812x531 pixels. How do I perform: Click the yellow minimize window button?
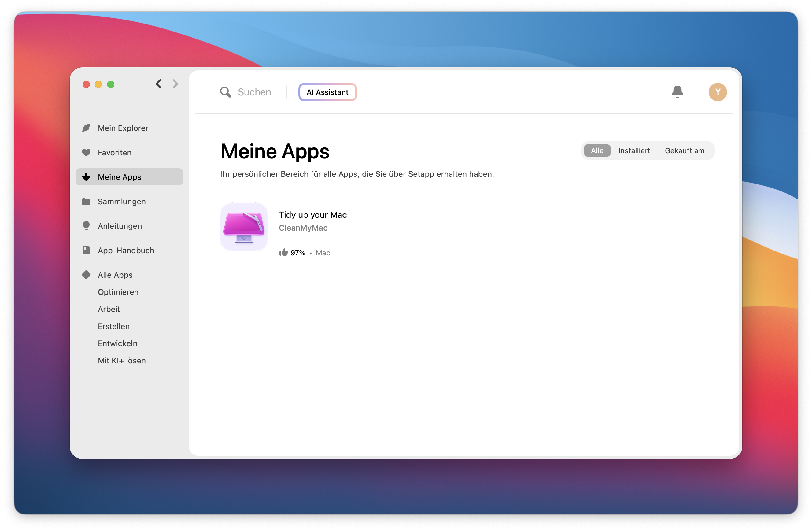click(x=99, y=84)
